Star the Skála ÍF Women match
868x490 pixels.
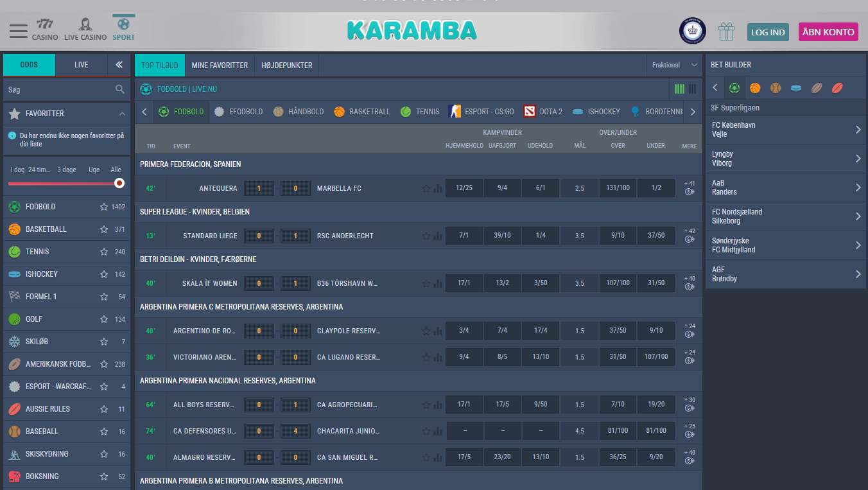426,283
